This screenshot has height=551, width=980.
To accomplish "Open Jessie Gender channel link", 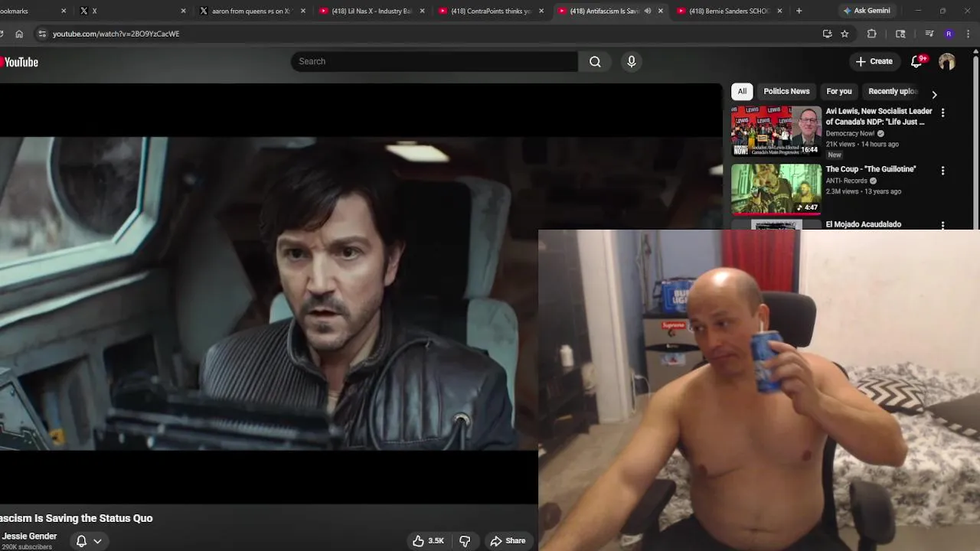I will point(30,536).
